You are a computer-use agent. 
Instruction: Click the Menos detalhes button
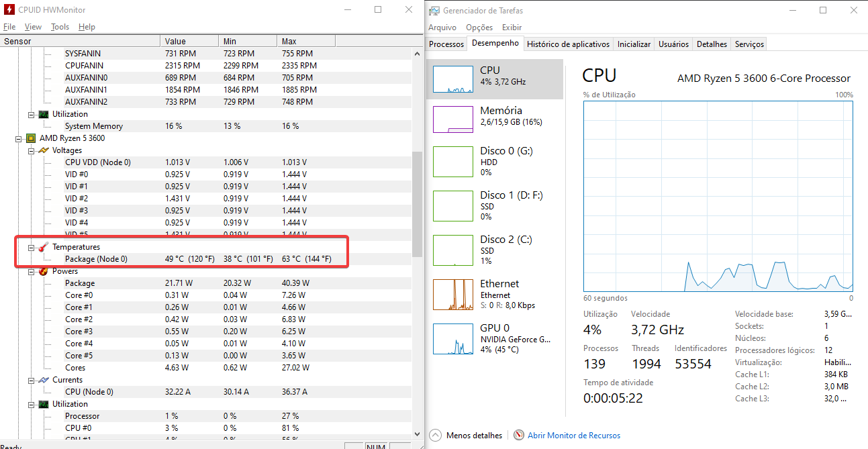(466, 435)
